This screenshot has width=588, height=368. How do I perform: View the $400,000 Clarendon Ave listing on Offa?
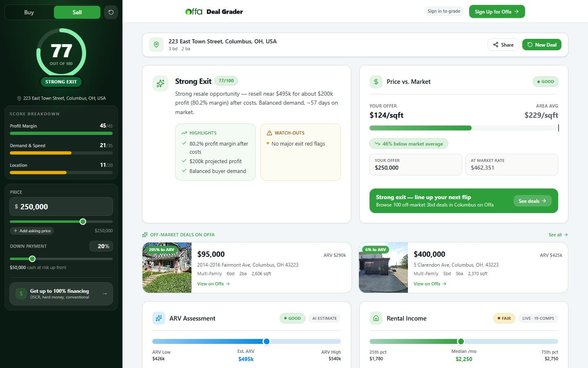coord(430,284)
